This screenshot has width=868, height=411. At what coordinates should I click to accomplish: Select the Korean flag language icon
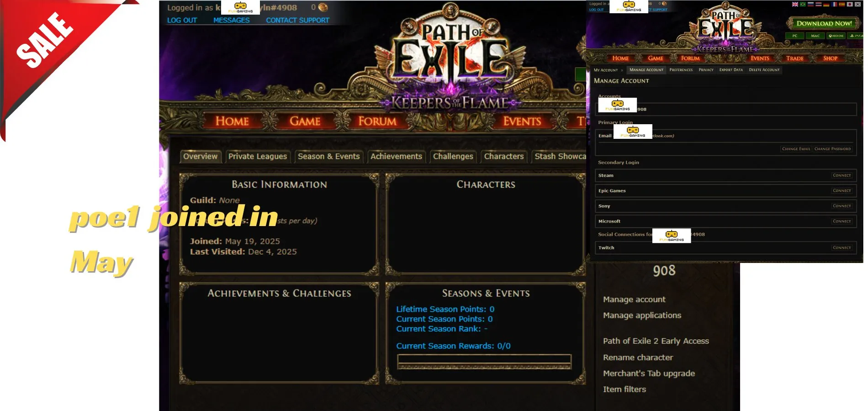(x=857, y=4)
